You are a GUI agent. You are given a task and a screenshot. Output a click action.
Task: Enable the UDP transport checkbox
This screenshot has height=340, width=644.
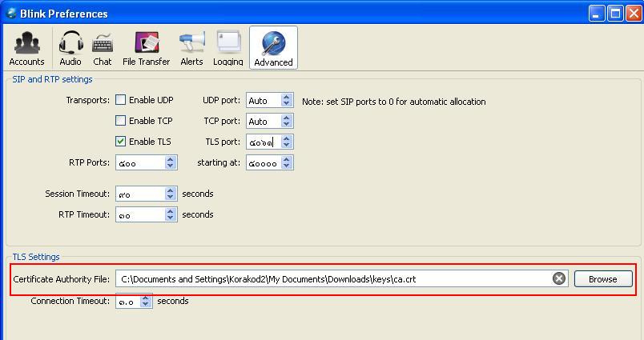(x=120, y=100)
